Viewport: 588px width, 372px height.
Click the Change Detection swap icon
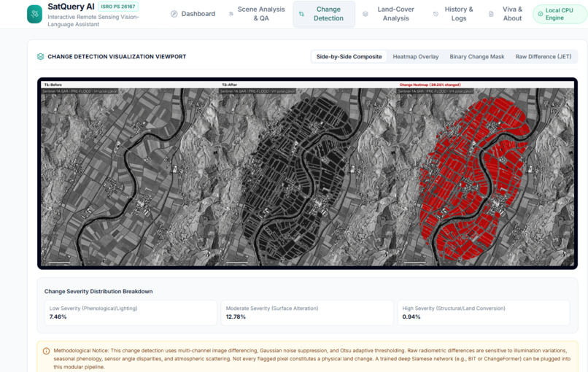point(301,14)
